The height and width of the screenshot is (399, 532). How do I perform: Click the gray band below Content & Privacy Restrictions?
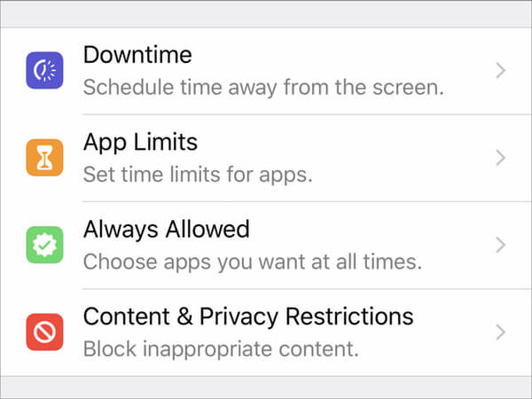click(x=266, y=387)
